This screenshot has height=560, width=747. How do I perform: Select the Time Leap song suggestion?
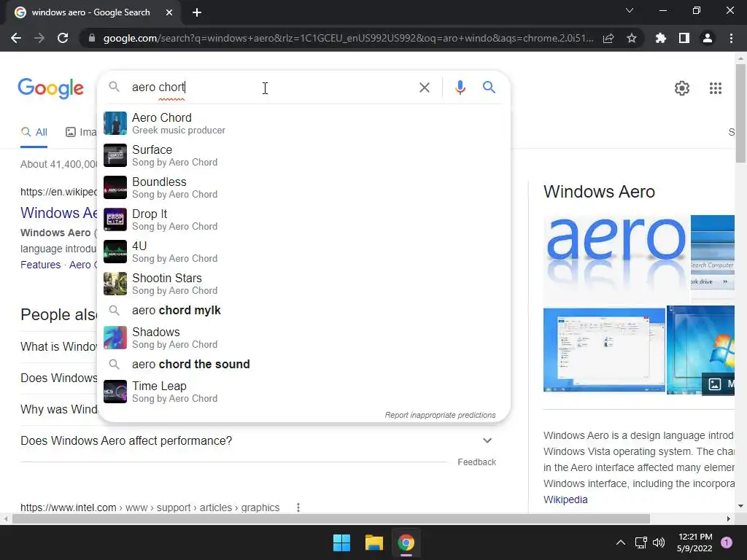coord(304,392)
